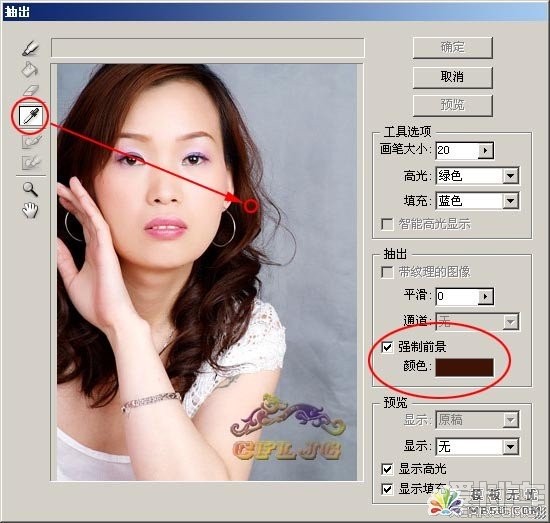Screen dimensions: 550x523
Task: Select the Edge Touchup tool
Action: pyautogui.click(x=31, y=162)
